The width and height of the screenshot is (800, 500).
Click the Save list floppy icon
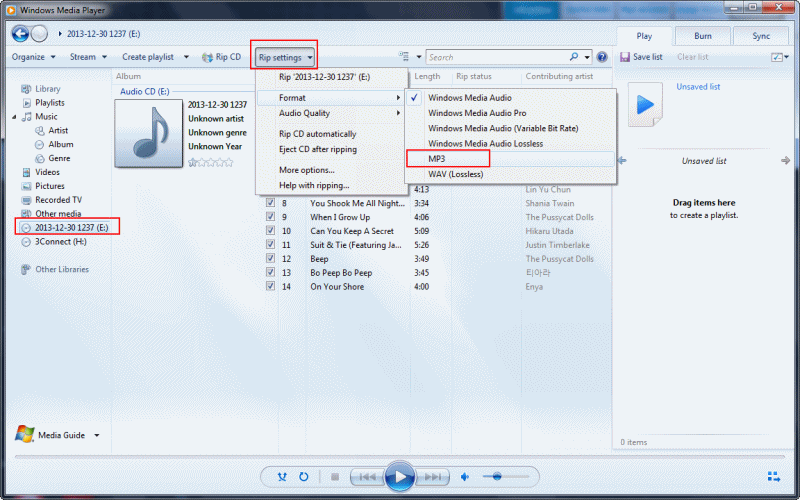(x=625, y=57)
